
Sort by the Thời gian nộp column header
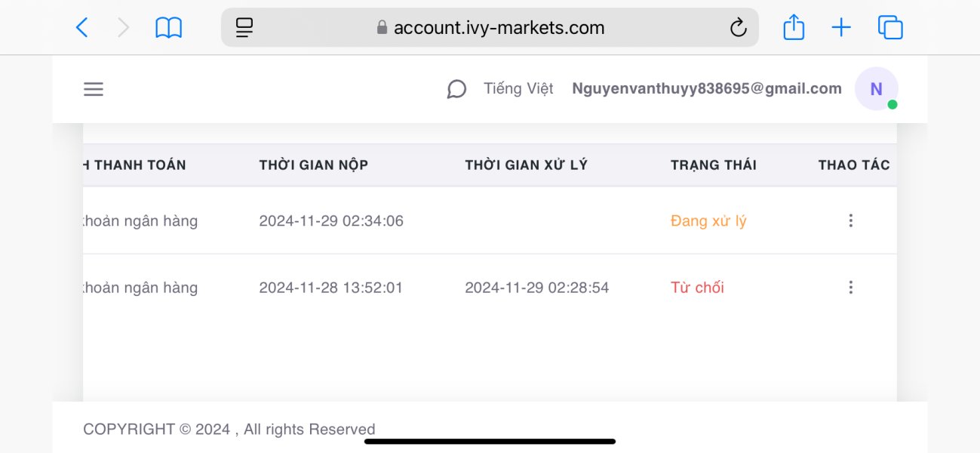click(x=314, y=165)
